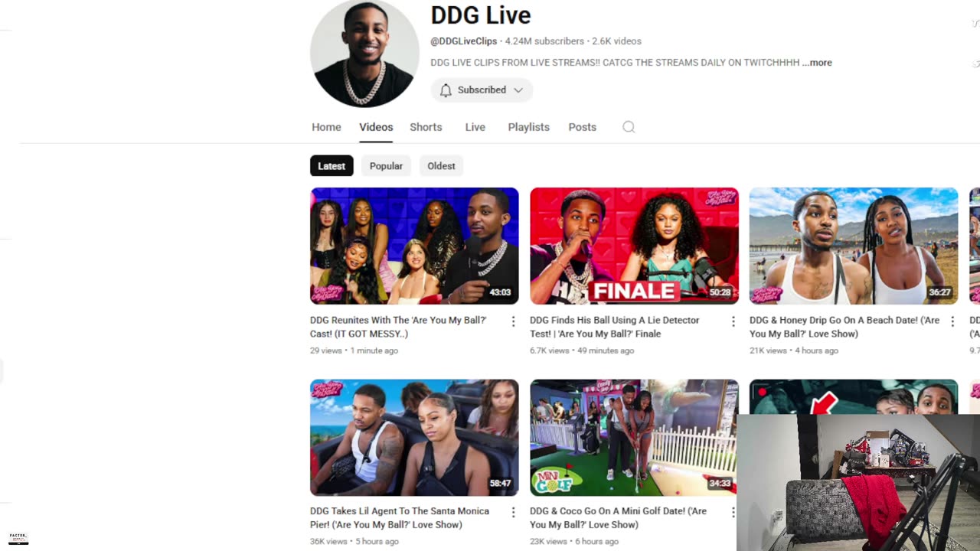Viewport: 980px width, 551px height.
Task: Click the 58:47 duration badge
Action: pos(500,484)
